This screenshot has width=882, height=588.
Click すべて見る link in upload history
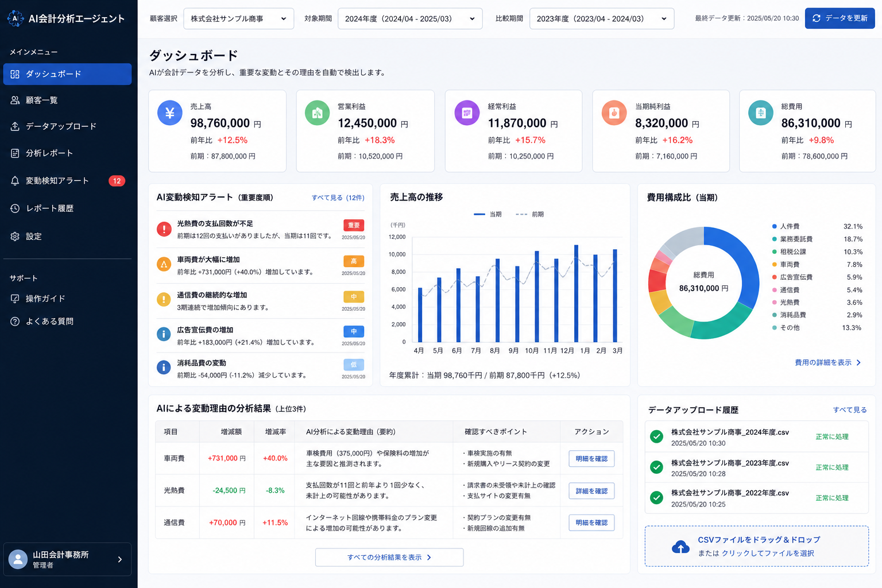point(850,410)
